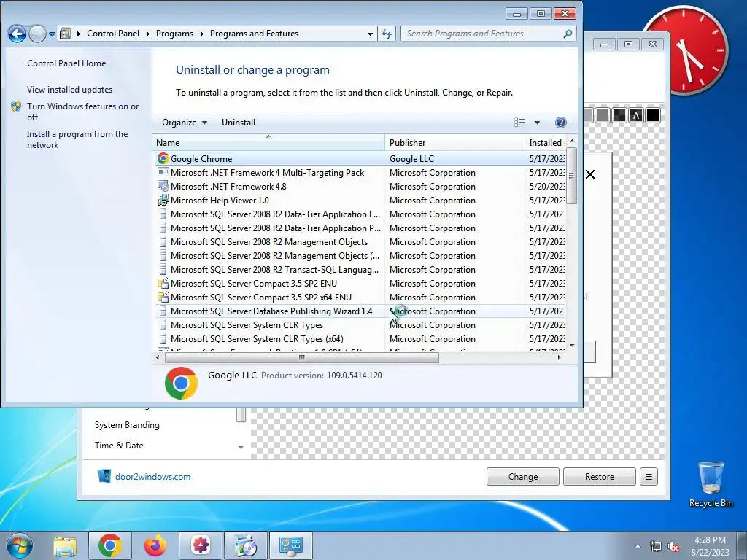Open the Organize menu
The height and width of the screenshot is (560, 747).
pos(185,122)
